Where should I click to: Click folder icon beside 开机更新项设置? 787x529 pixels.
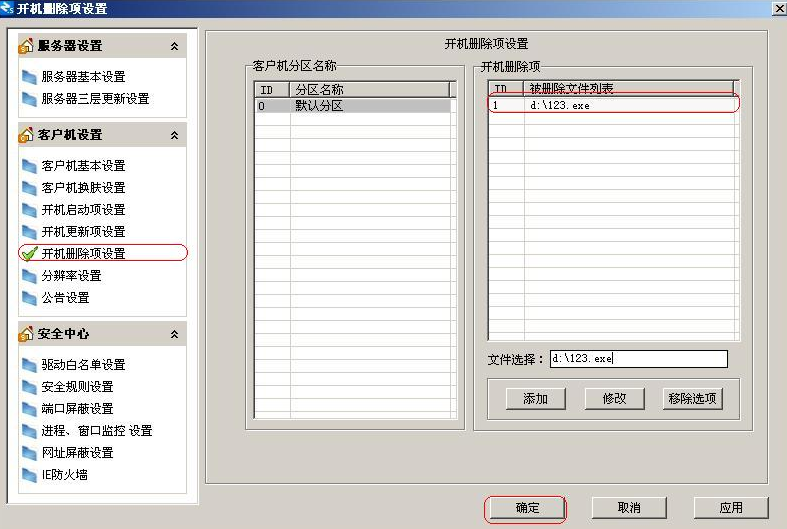coord(29,232)
